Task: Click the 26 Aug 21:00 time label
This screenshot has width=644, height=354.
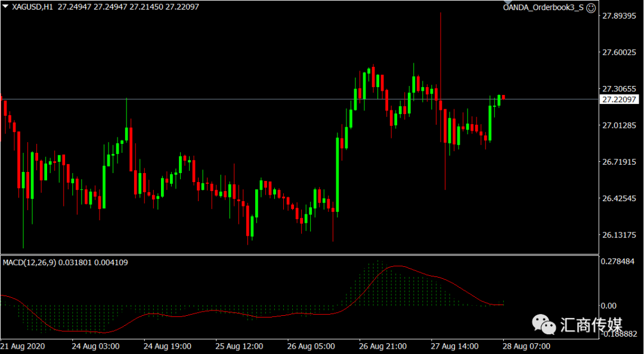Action: coord(383,346)
